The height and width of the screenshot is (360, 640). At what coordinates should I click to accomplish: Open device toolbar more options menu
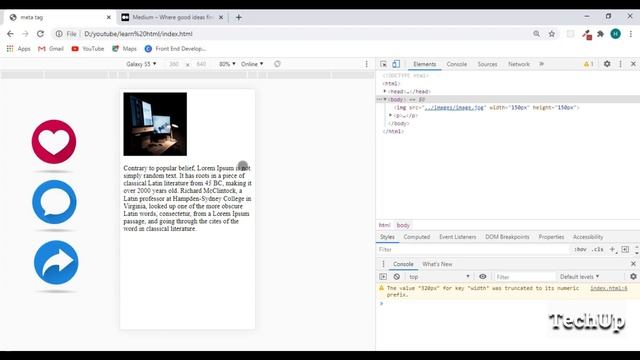click(x=366, y=64)
